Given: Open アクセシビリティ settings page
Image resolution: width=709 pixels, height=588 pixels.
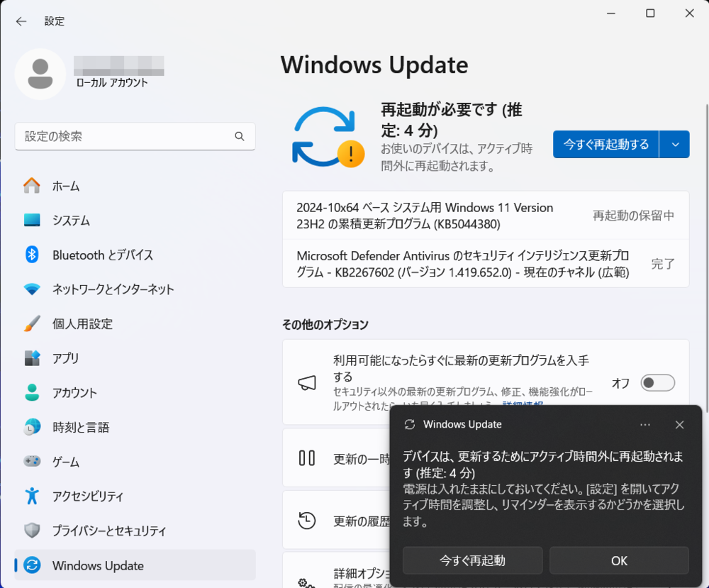Looking at the screenshot, I should (135, 496).
